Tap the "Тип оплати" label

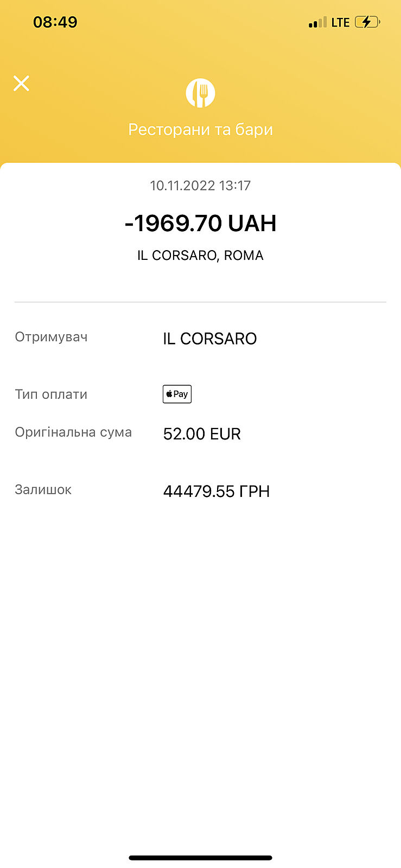(x=51, y=394)
